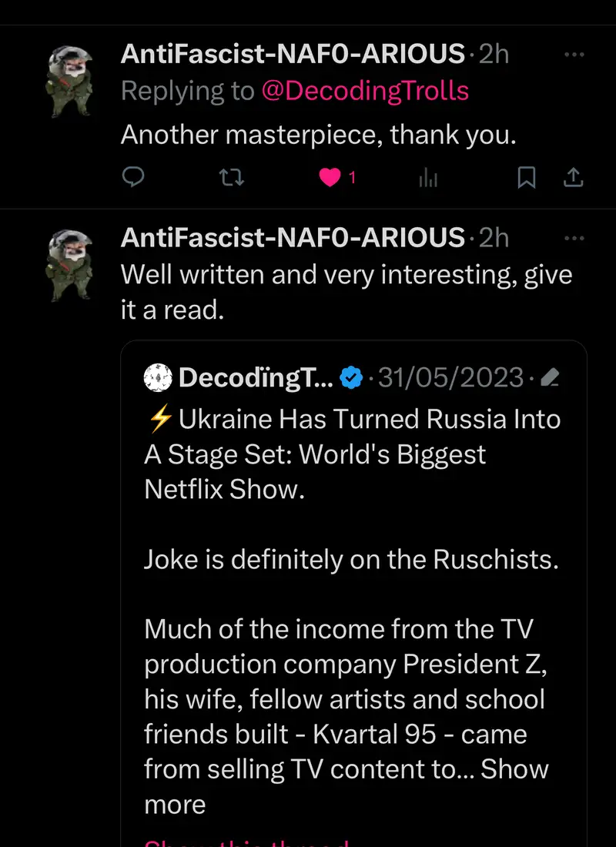Unlike the tweet via the pink heart
The width and height of the screenshot is (616, 847).
tap(330, 178)
